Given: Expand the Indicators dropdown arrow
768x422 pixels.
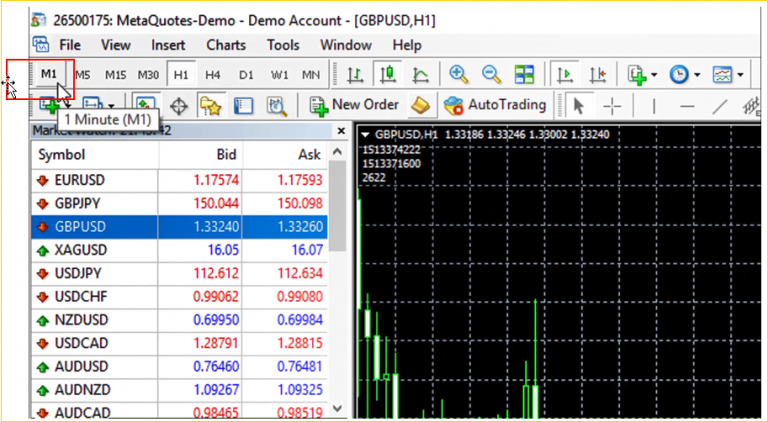Looking at the screenshot, I should click(654, 75).
